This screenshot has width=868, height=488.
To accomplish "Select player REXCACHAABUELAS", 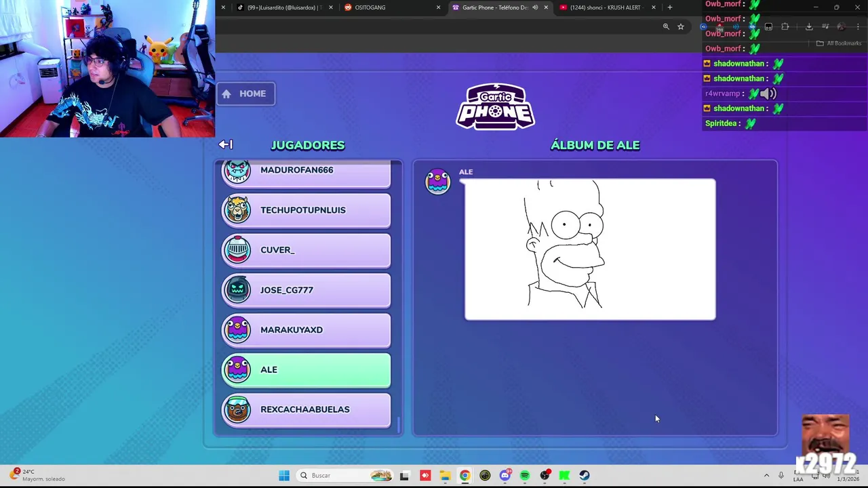I will (307, 410).
